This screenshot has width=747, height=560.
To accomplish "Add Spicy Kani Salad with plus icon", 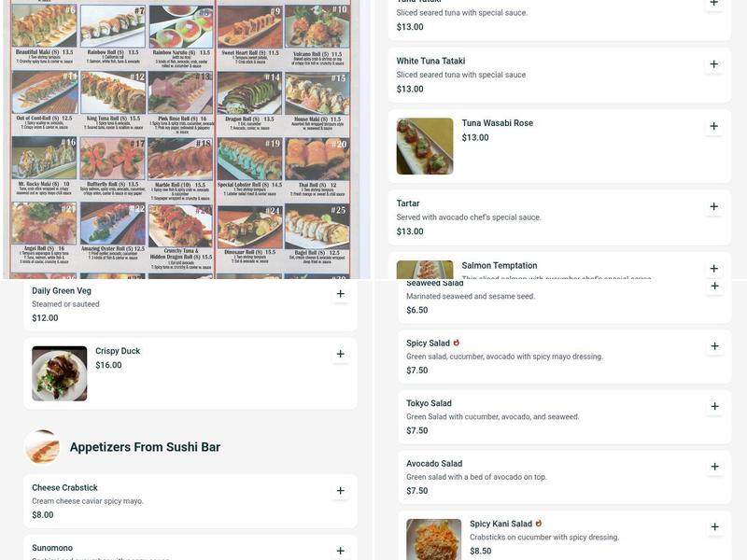I will (714, 527).
